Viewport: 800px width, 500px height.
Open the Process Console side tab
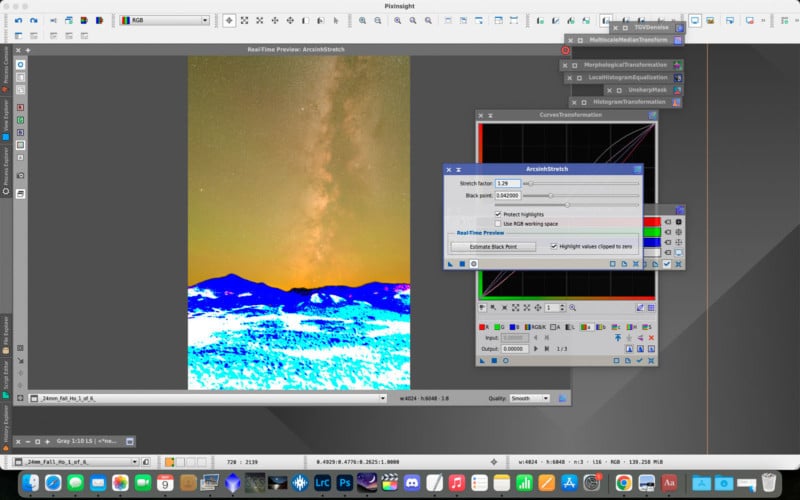[6, 65]
